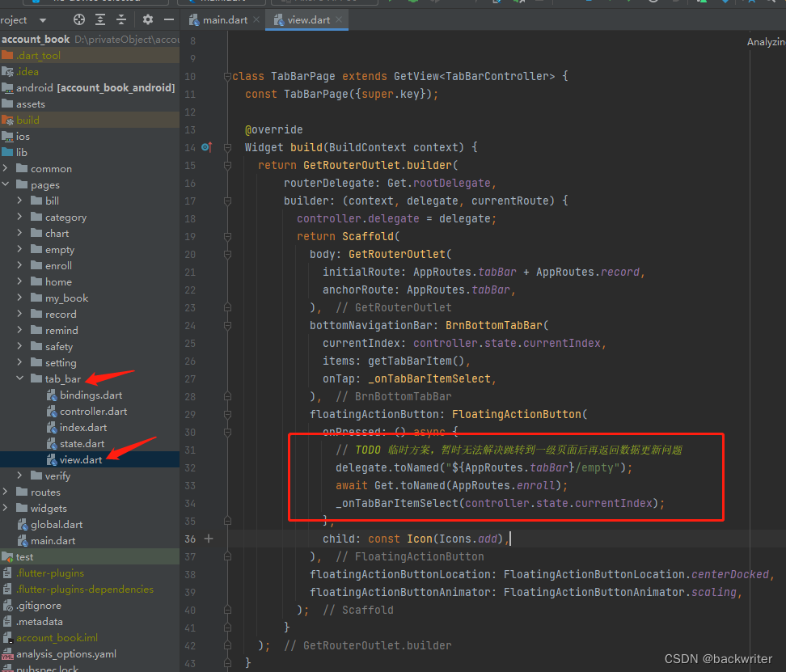786x672 pixels.
Task: Collapse the pages folder
Action: (x=6, y=184)
